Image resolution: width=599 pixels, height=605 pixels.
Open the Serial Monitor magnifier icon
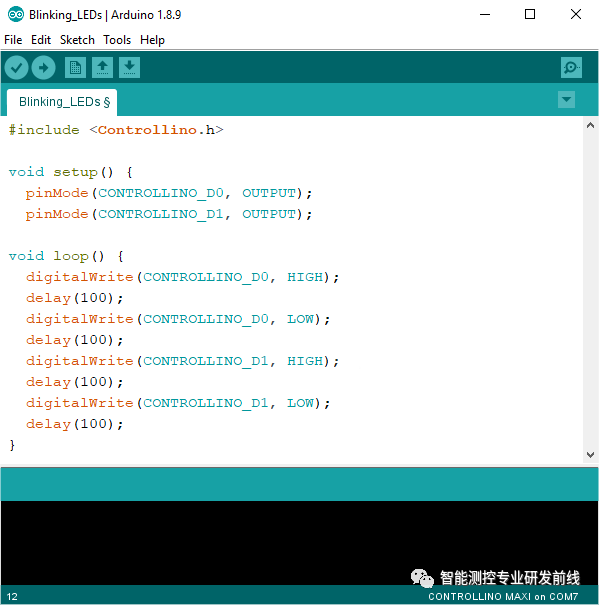pyautogui.click(x=571, y=68)
